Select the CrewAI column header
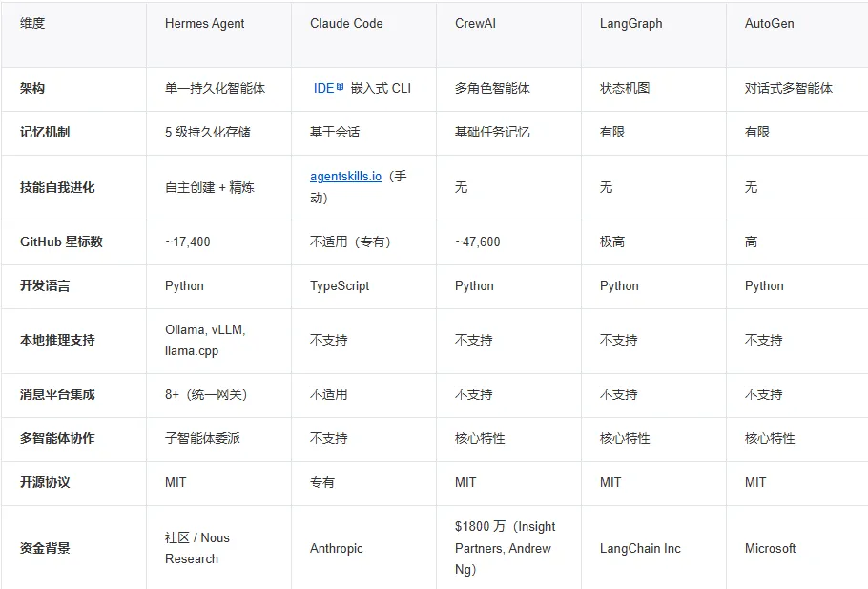This screenshot has height=589, width=868. (475, 23)
